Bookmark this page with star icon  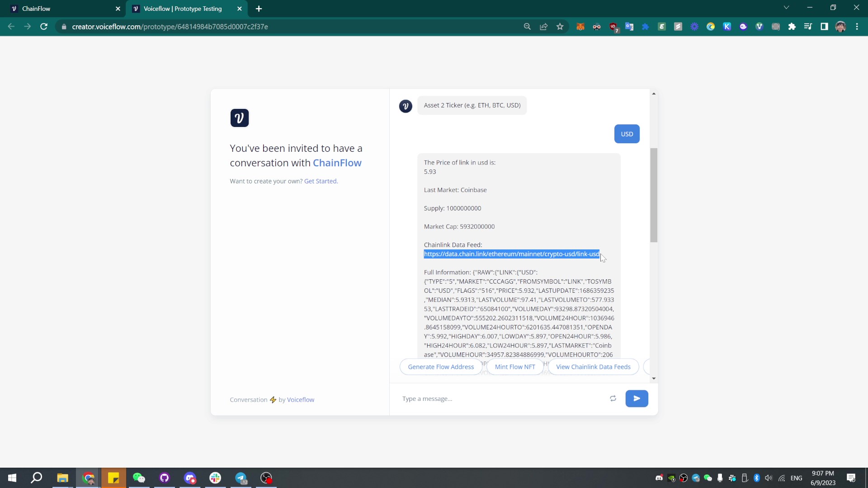tap(560, 27)
